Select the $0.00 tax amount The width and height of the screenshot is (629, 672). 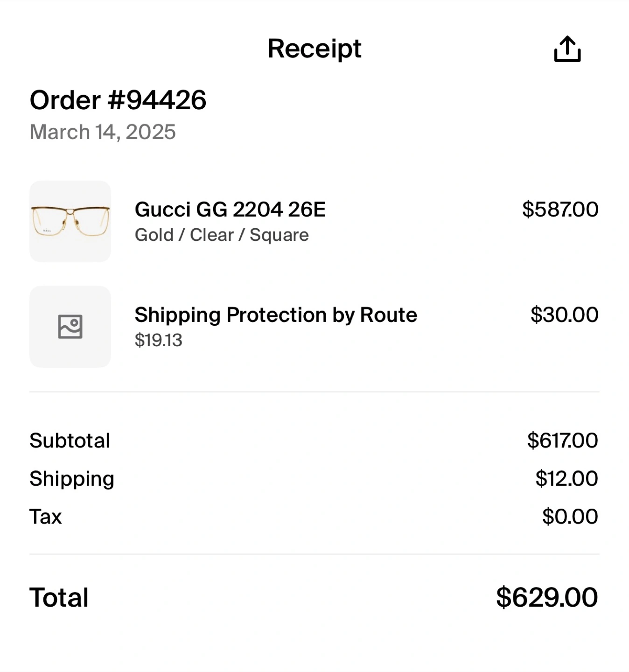(x=570, y=517)
